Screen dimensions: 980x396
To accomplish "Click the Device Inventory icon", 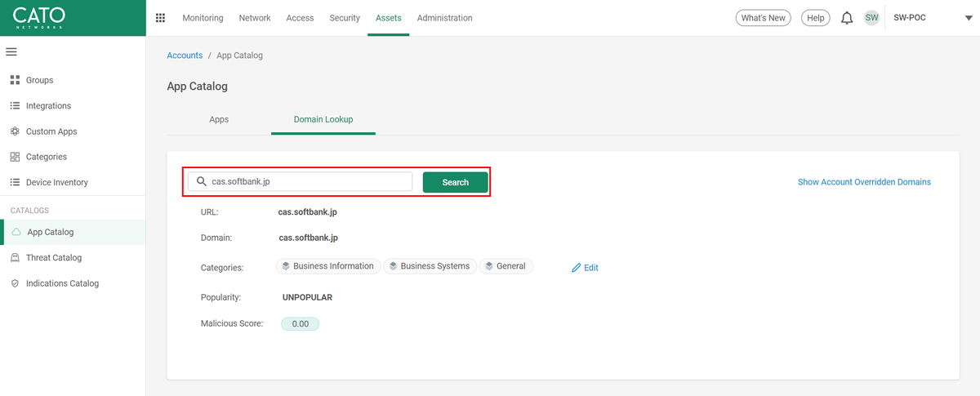I will coord(15,182).
